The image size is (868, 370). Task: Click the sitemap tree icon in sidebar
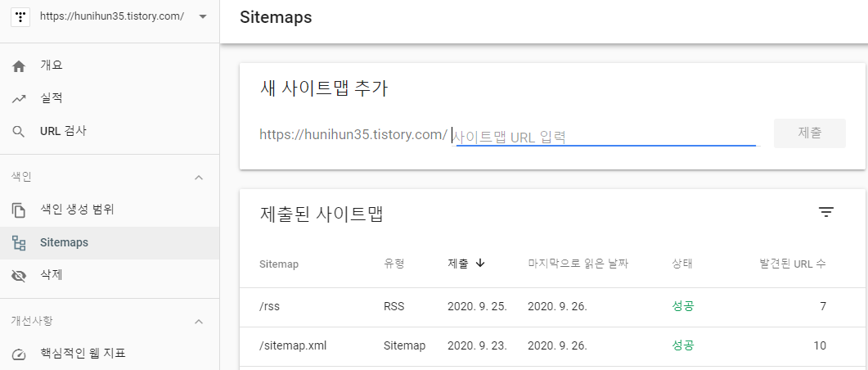pos(19,243)
